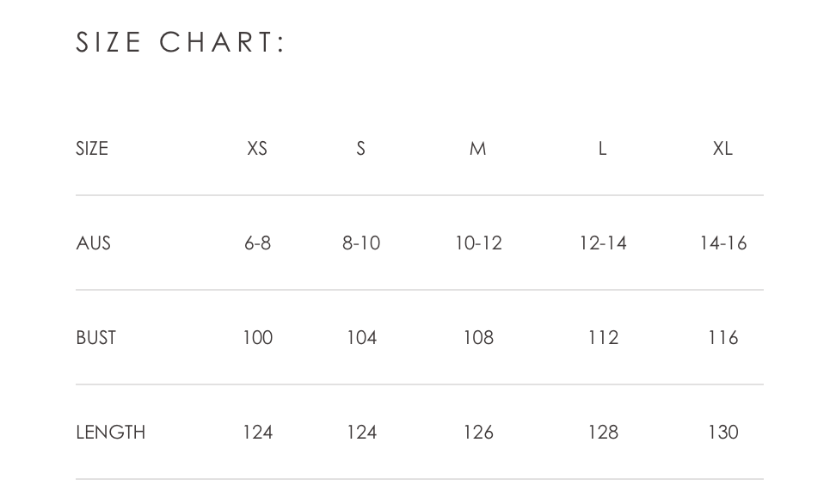Image resolution: width=836 pixels, height=504 pixels.
Task: Click the bust value 100
Action: click(257, 338)
